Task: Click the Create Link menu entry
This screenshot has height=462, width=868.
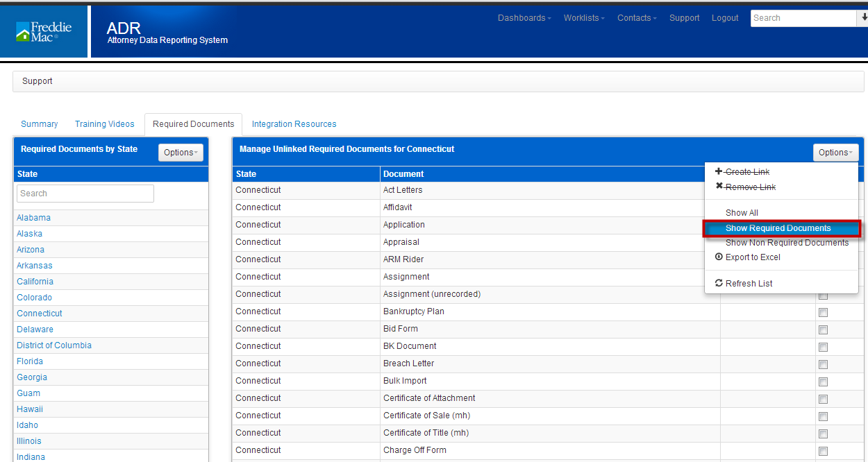Action: [747, 172]
